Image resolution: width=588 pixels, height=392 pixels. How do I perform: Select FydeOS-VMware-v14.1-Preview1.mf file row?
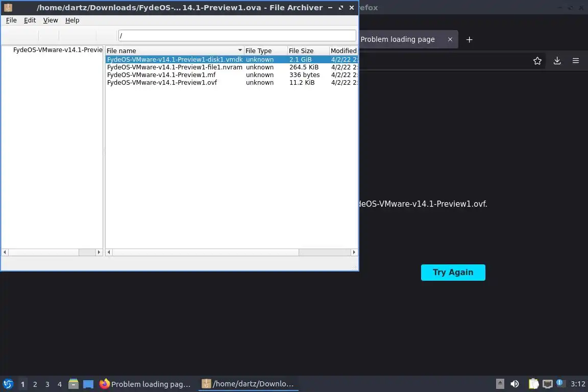[x=231, y=75]
